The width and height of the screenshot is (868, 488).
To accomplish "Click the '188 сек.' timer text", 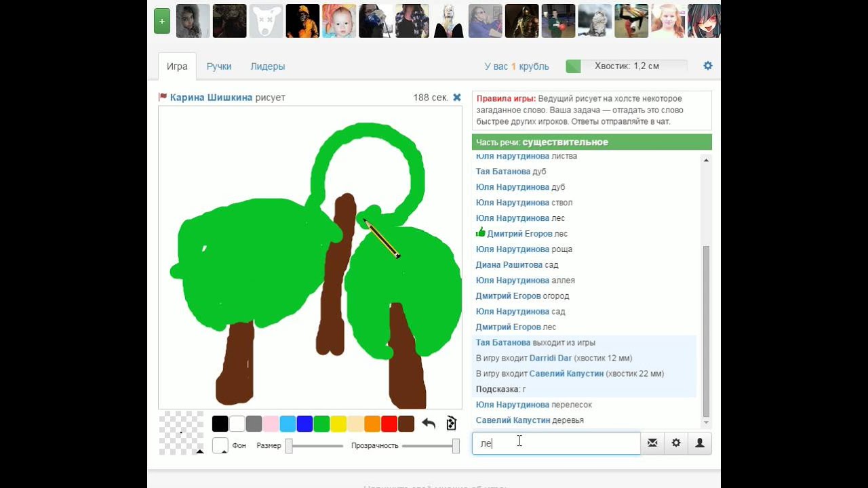I will 431,98.
